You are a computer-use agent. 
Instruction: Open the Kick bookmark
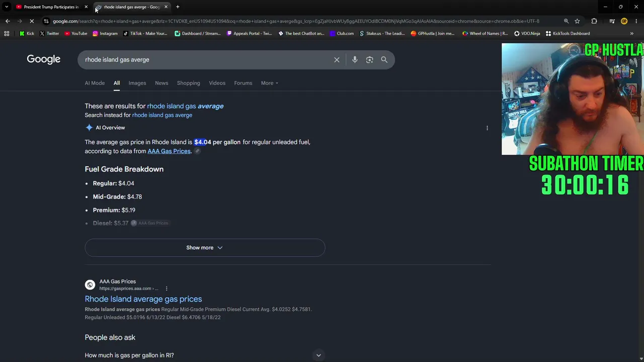click(x=27, y=34)
